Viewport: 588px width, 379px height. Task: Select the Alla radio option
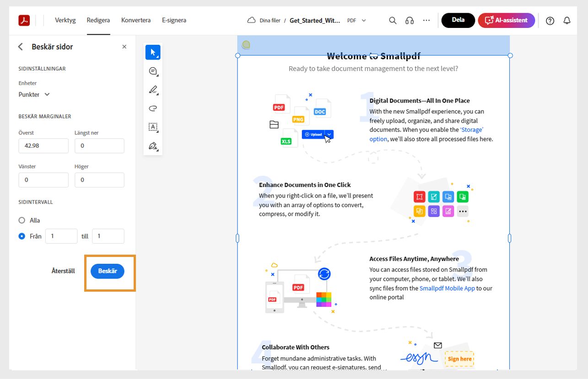pyautogui.click(x=22, y=220)
